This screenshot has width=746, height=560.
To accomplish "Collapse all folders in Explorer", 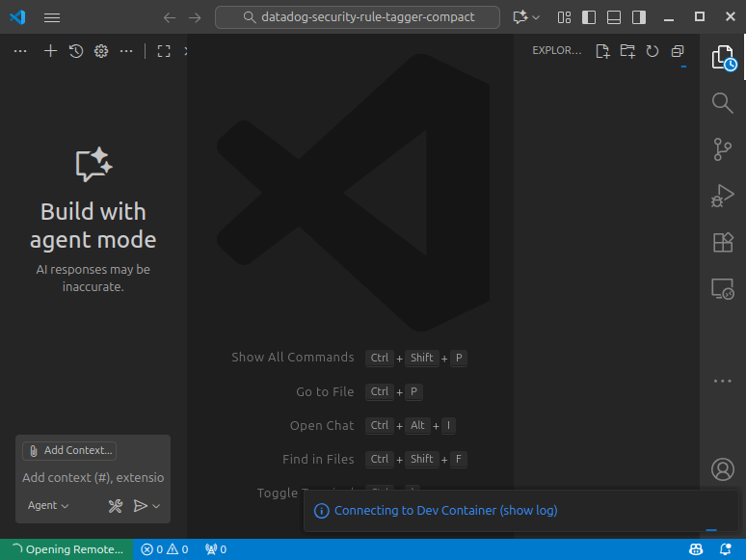I will click(x=678, y=51).
